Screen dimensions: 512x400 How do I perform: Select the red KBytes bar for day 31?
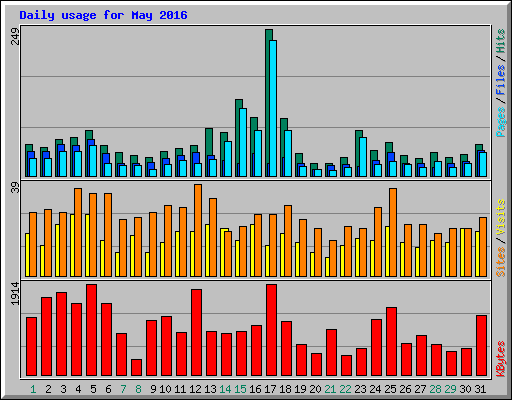point(481,346)
